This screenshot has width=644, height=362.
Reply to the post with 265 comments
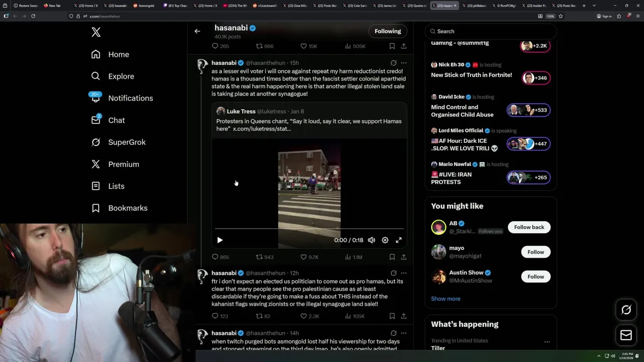point(220,46)
